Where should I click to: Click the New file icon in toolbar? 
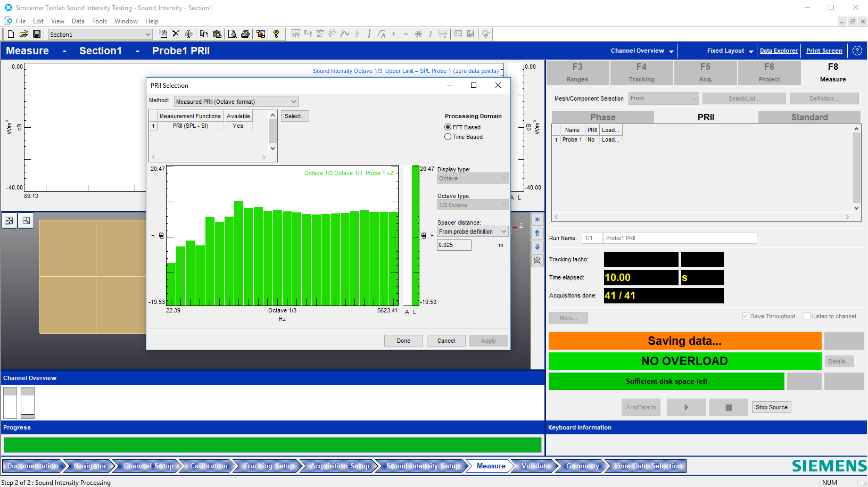(11, 34)
